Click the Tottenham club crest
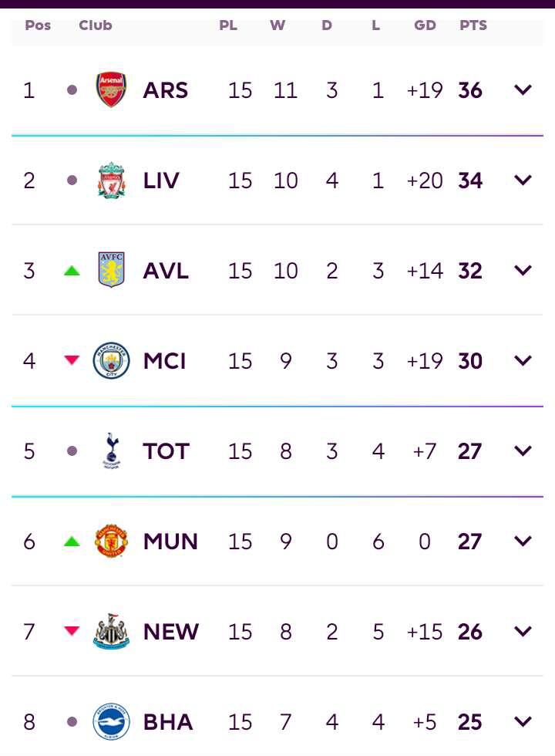 [x=111, y=451]
